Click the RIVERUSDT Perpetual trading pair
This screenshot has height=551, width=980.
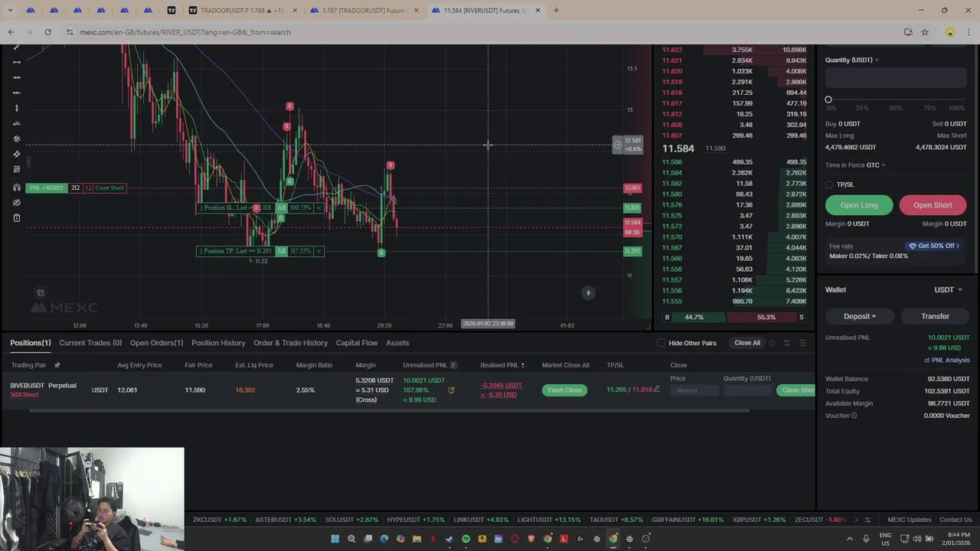(43, 386)
